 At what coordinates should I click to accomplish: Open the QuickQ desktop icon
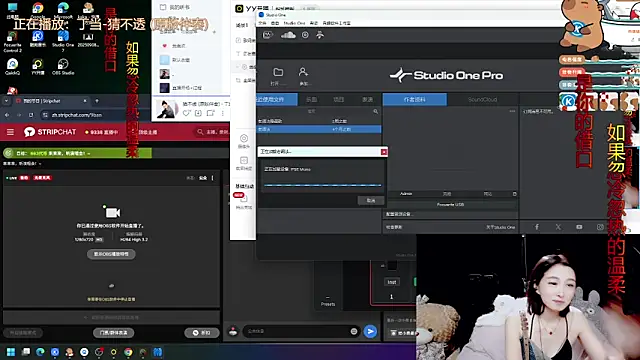click(x=12, y=67)
